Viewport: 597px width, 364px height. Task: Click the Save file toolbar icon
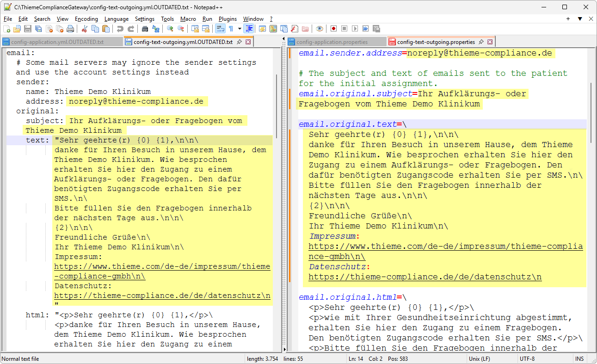click(x=27, y=29)
